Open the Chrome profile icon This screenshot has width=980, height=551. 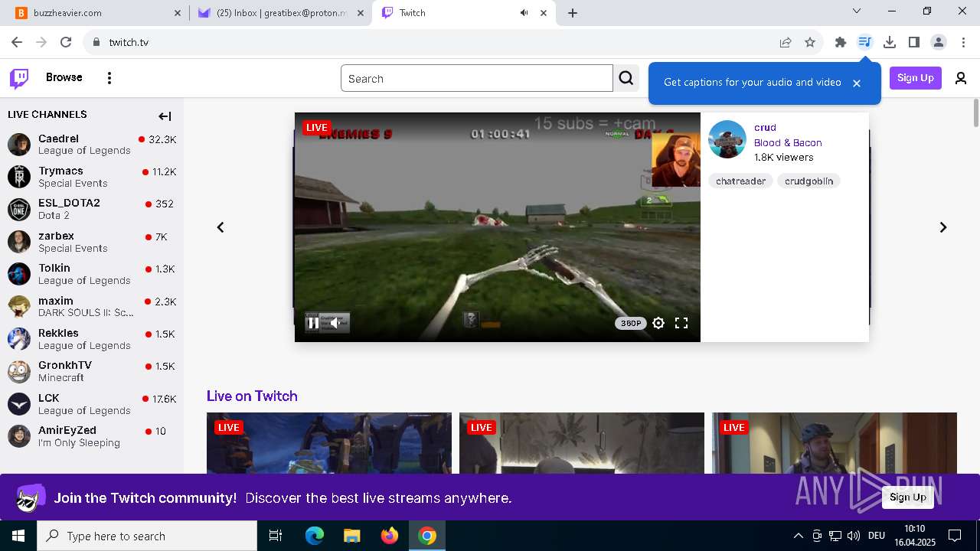tap(939, 42)
